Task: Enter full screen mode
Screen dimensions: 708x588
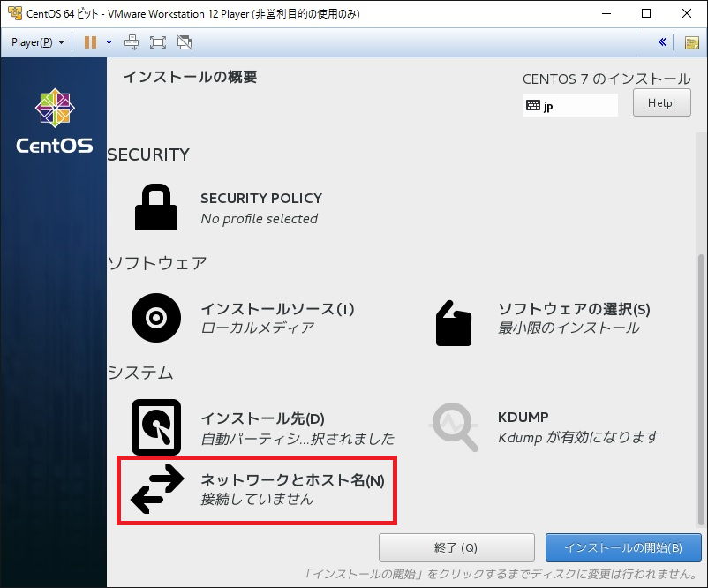Action: [x=158, y=42]
